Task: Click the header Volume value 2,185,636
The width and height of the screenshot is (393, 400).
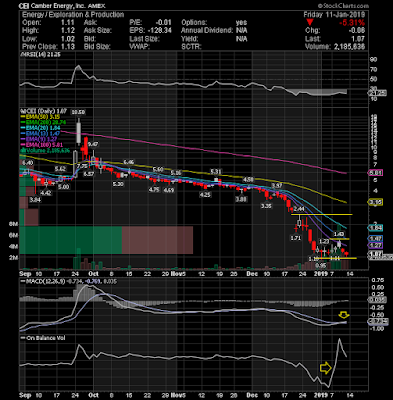Action: pyautogui.click(x=349, y=47)
